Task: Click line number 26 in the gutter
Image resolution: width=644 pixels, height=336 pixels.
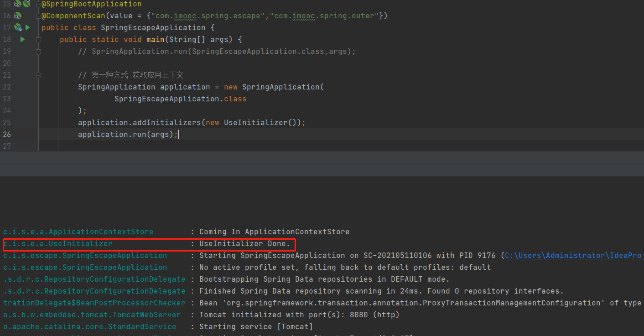Action: coord(7,134)
